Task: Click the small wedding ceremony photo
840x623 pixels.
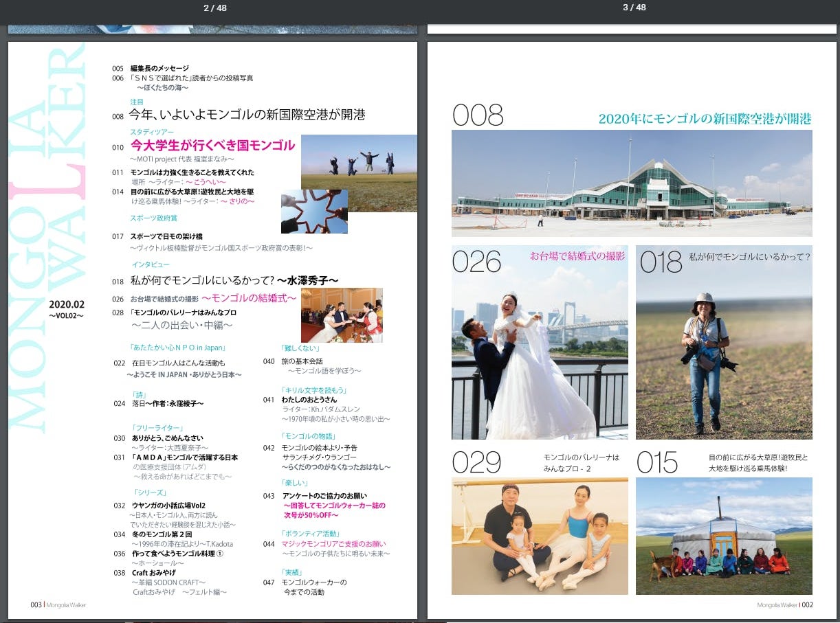Action: [342, 315]
